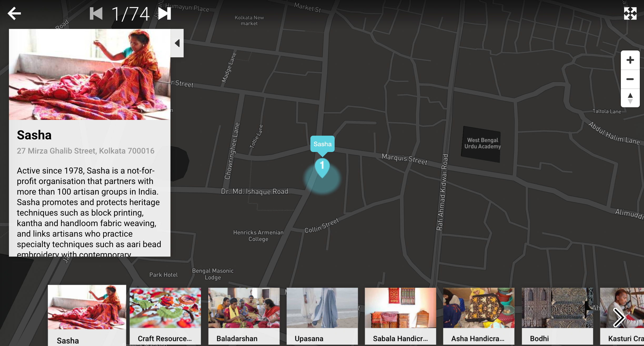Open the Asha Handicra... card
644x346 pixels.
click(x=479, y=316)
